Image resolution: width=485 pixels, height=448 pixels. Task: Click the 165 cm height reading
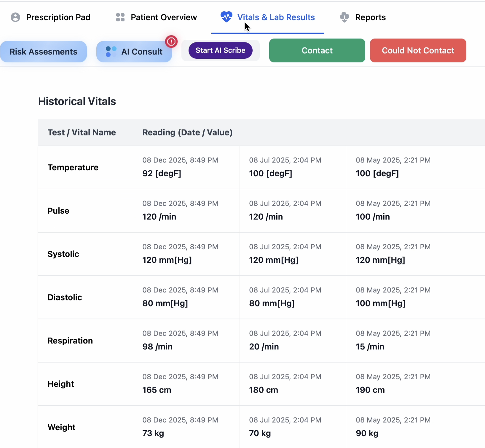point(157,390)
